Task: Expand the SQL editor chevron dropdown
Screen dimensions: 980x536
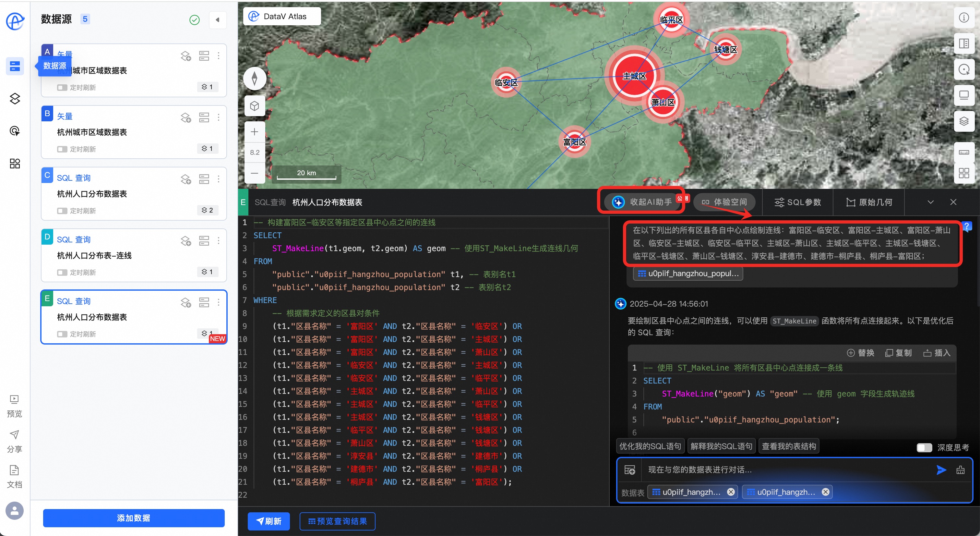Action: pos(930,202)
